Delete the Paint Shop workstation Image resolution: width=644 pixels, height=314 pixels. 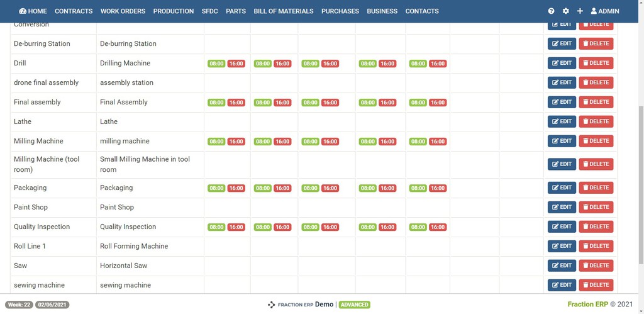click(x=596, y=207)
